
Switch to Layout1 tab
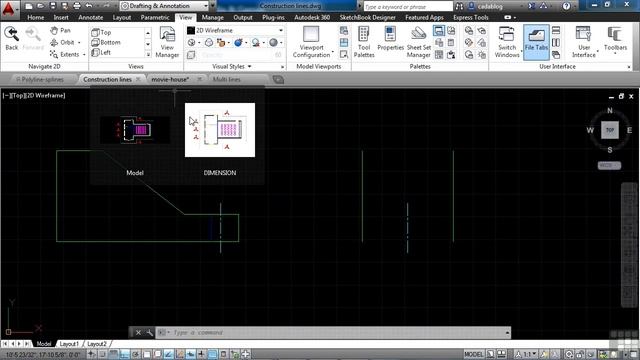tap(69, 344)
